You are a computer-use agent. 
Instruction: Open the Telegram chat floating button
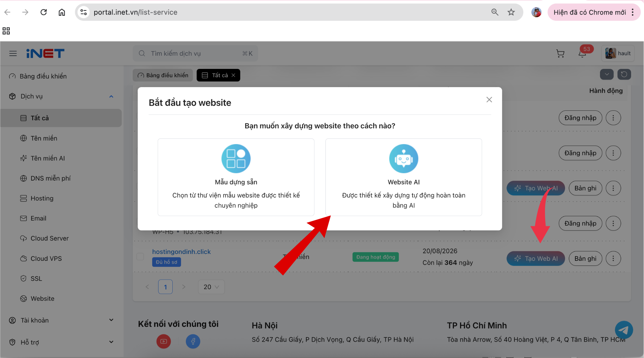(x=624, y=330)
